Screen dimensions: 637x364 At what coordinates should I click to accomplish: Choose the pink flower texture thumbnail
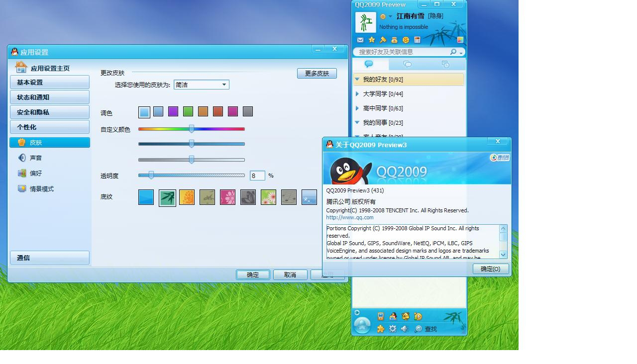click(227, 197)
